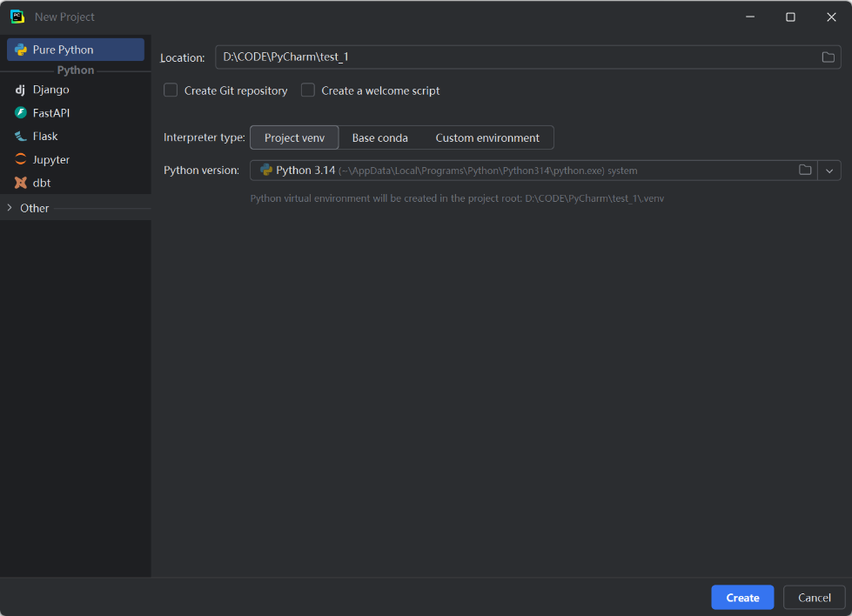The width and height of the screenshot is (852, 616).
Task: Switch to Base conda interpreter type
Action: pyautogui.click(x=379, y=138)
